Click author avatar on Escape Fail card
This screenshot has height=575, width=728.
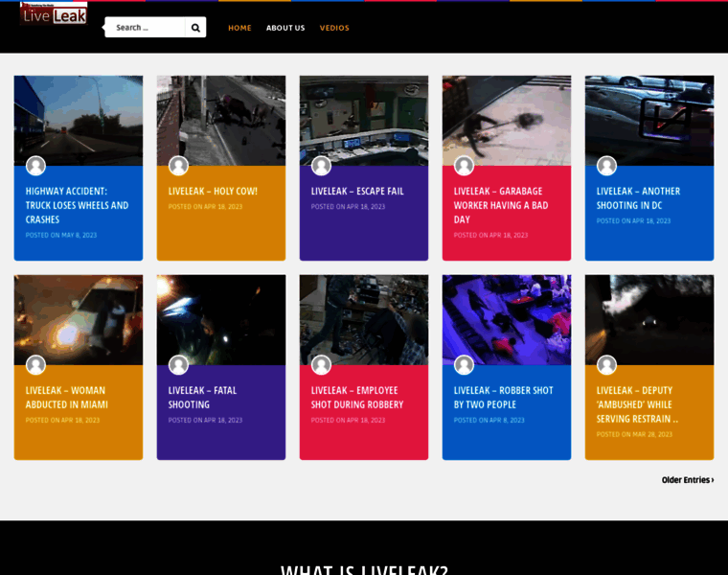point(321,166)
